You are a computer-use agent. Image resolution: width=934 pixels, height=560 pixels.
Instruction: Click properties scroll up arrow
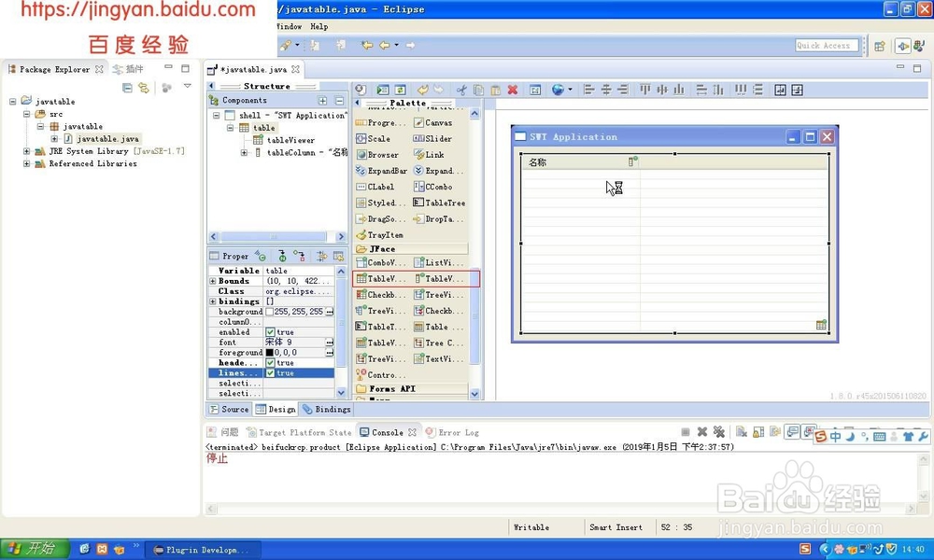(341, 272)
